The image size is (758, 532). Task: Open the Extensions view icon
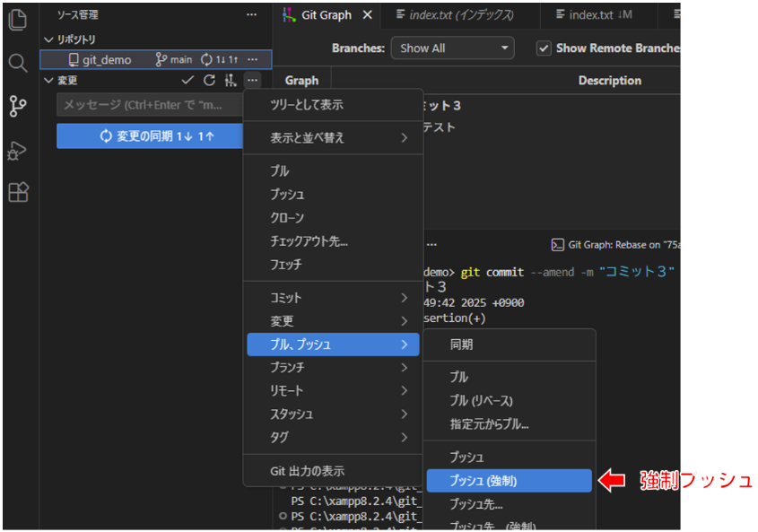(17, 192)
